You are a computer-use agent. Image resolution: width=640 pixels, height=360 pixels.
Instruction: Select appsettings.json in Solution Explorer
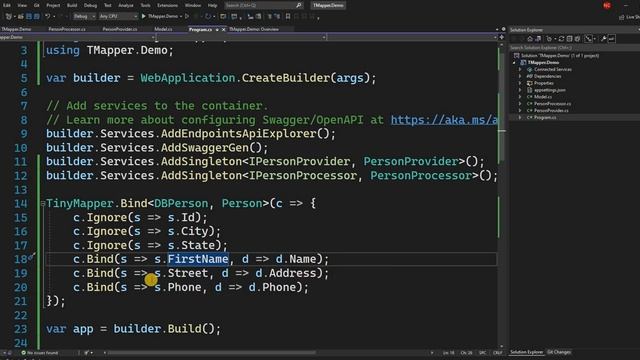(549, 90)
